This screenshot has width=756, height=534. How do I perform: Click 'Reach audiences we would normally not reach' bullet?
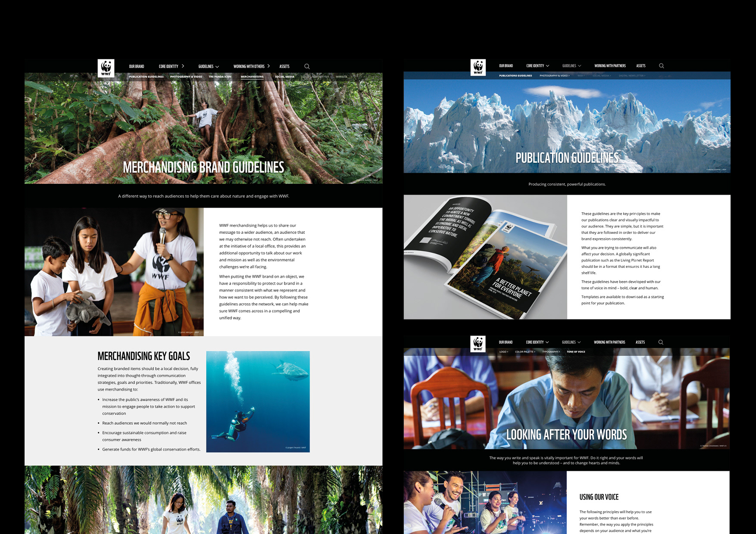144,423
